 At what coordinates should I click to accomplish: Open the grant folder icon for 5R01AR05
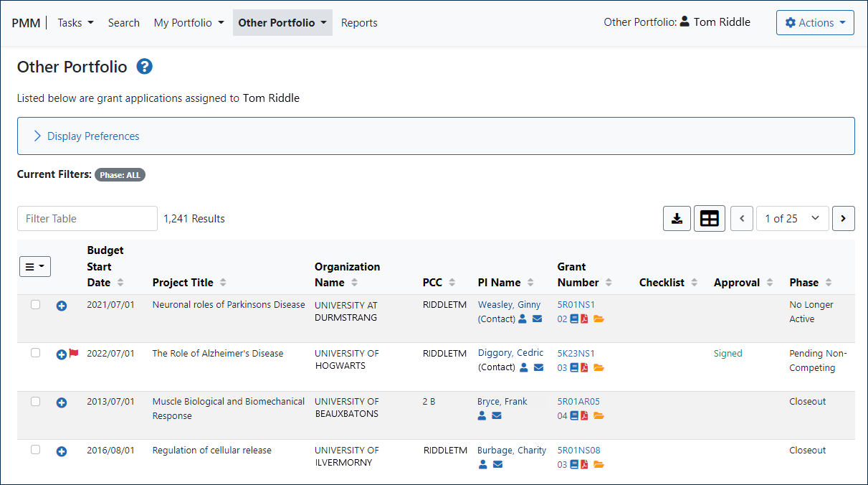[598, 416]
